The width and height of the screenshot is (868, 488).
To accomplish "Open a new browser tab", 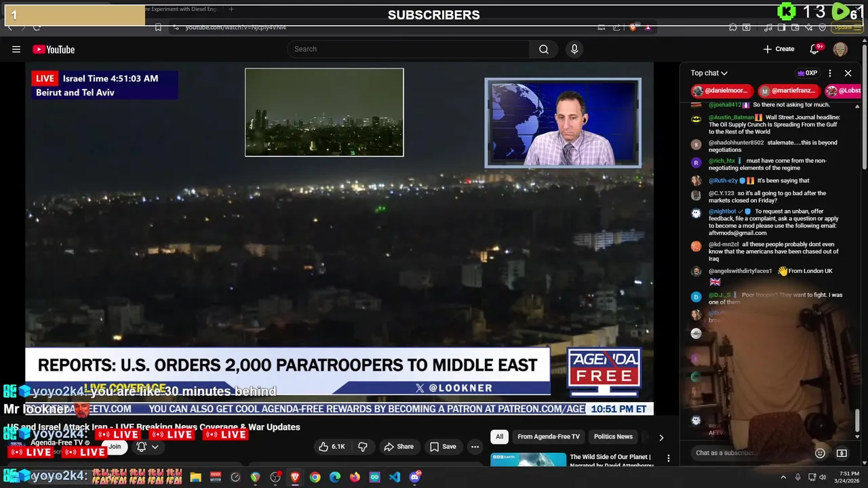I will pos(231,9).
